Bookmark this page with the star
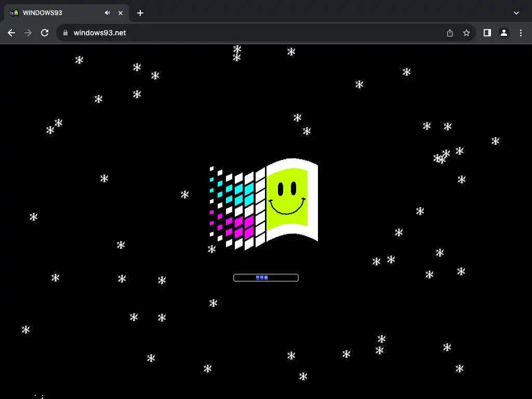 tap(467, 33)
